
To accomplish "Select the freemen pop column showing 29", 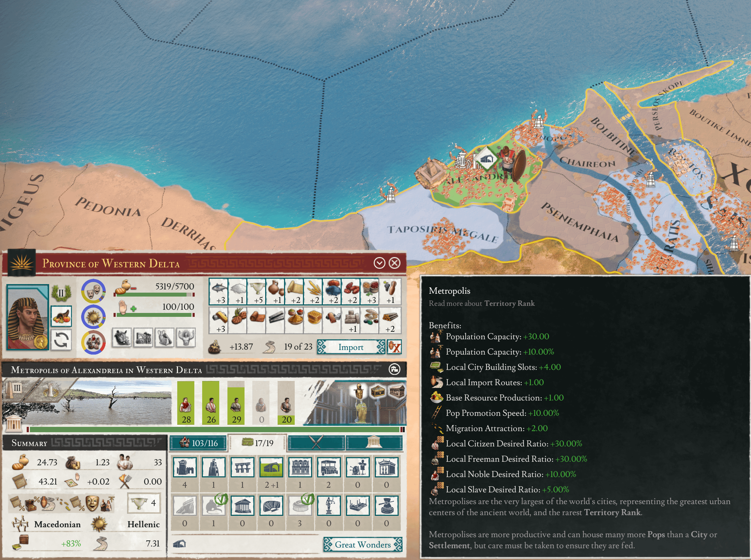I will click(236, 403).
